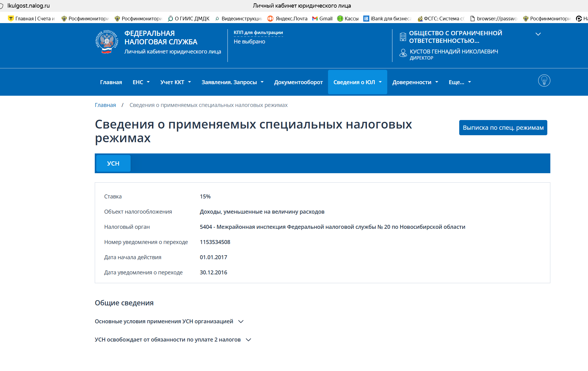Click the Главная breadcrumb link

click(105, 105)
